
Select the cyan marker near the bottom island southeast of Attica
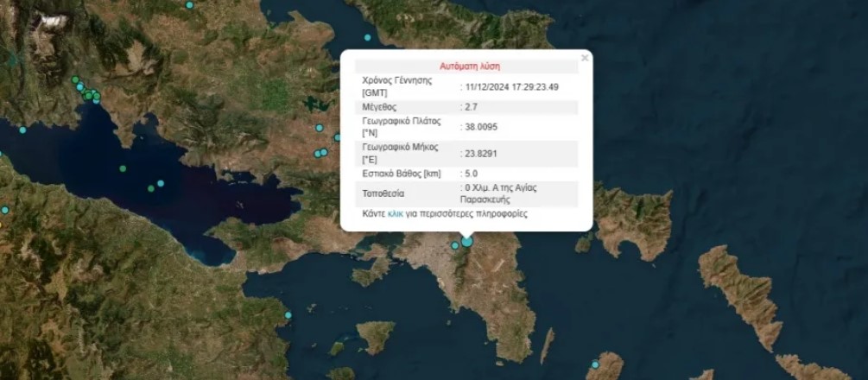point(595,364)
